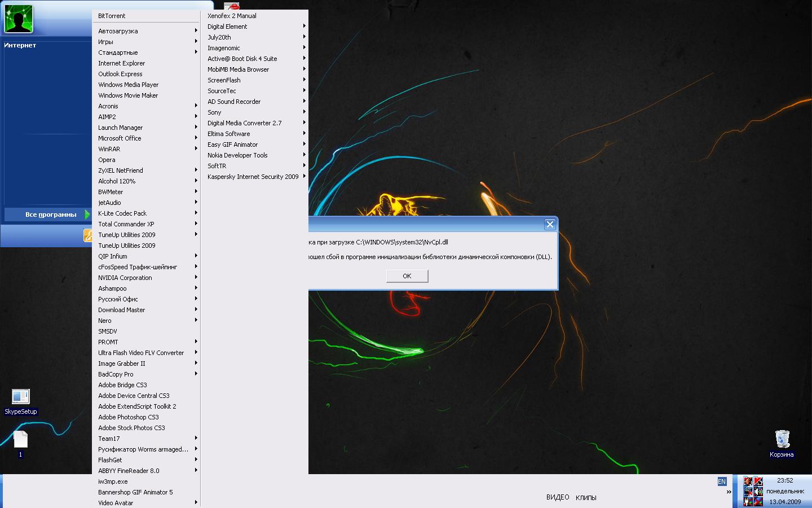The image size is (812, 508).
Task: Click the Все программы button
Action: (x=50, y=214)
